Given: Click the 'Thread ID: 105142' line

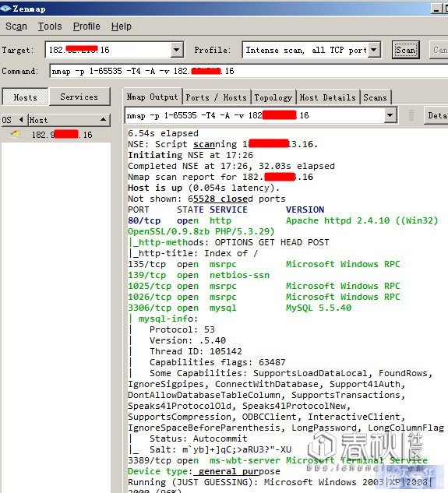Looking at the screenshot, I should pos(196,351).
